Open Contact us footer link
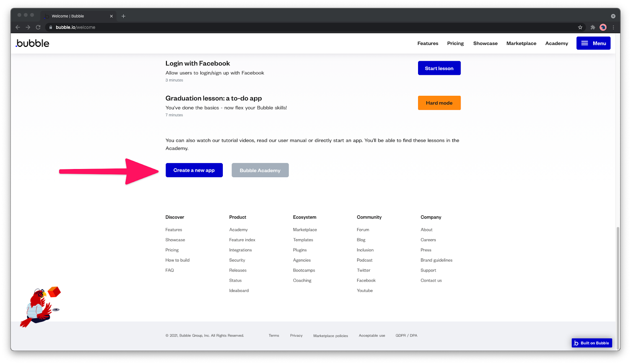631x364 pixels. pyautogui.click(x=431, y=280)
